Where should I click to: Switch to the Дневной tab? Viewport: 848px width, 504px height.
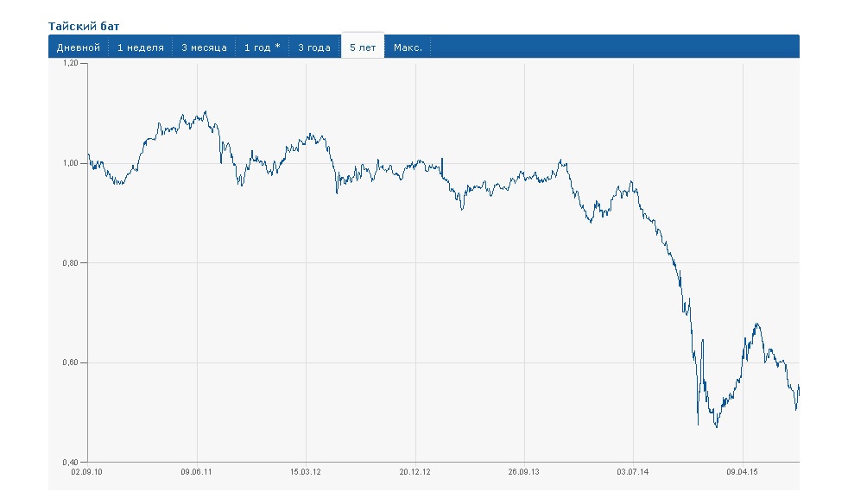click(x=79, y=47)
